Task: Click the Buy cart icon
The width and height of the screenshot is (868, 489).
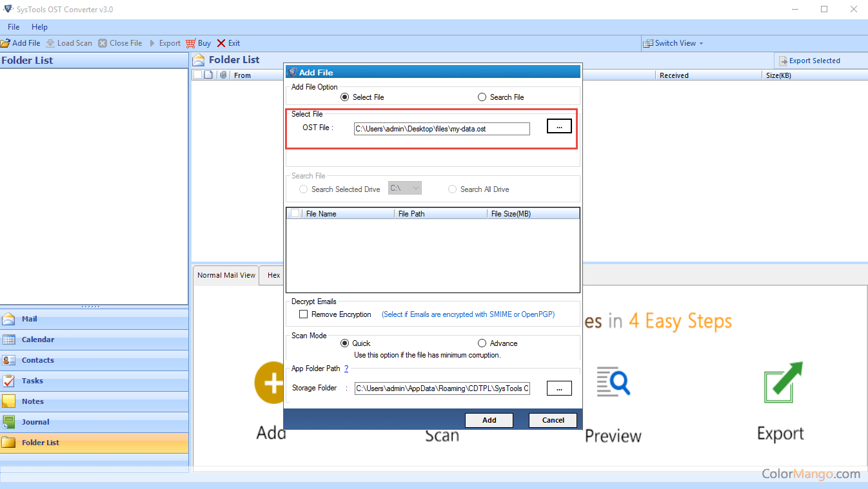Action: tap(191, 43)
